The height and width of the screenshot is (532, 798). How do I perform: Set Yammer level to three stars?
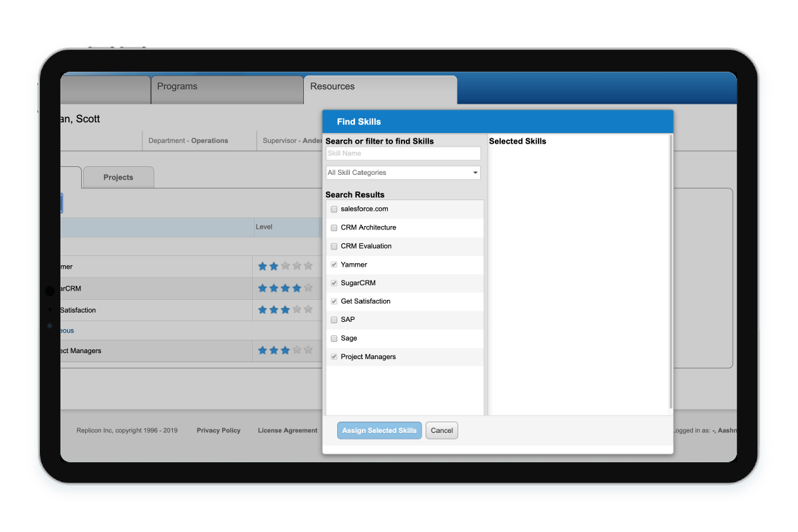point(285,266)
